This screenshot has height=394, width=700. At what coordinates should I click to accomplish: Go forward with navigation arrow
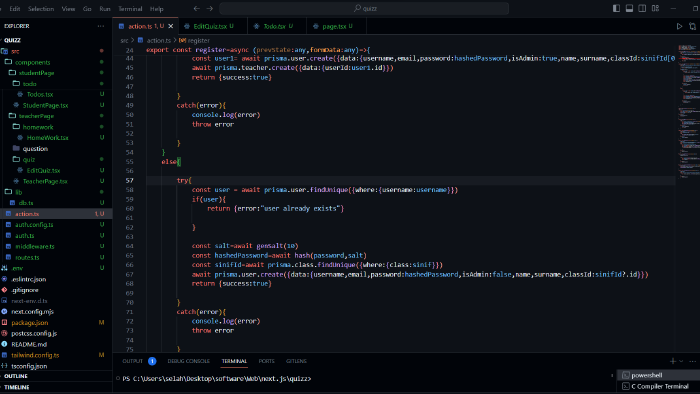click(x=210, y=8)
